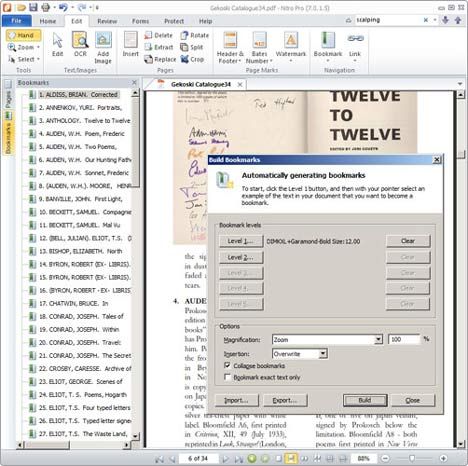Click the zoom slider in status bar
Image resolution: width=468 pixels, height=466 pixels.
coord(412,459)
